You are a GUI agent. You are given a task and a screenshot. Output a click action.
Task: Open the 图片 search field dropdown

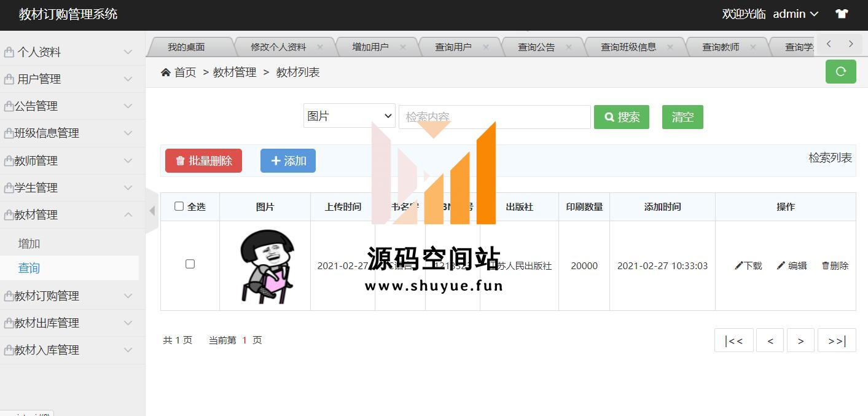coord(349,116)
